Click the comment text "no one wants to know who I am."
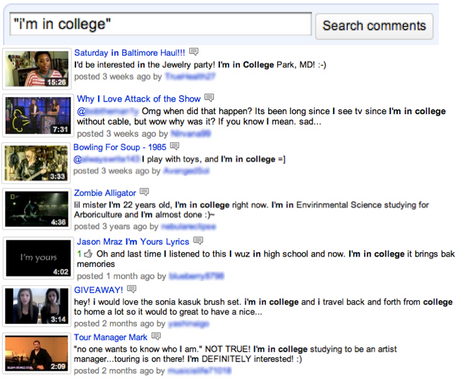 tap(138, 349)
